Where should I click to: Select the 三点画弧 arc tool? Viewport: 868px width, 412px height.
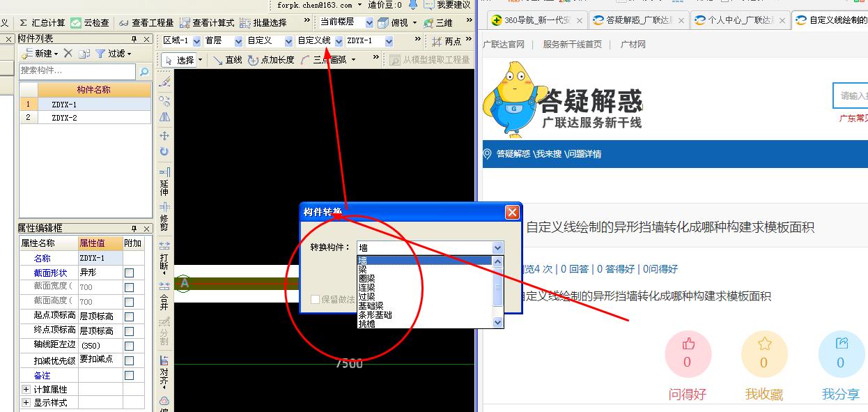tap(324, 60)
